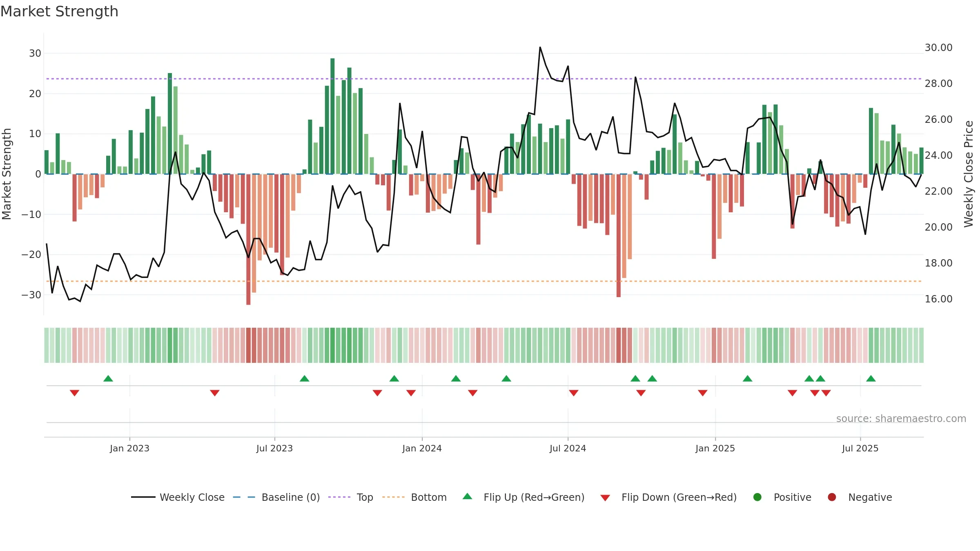The height and width of the screenshot is (551, 980).
Task: Click the Weekly Close legend entry
Action: point(178,497)
